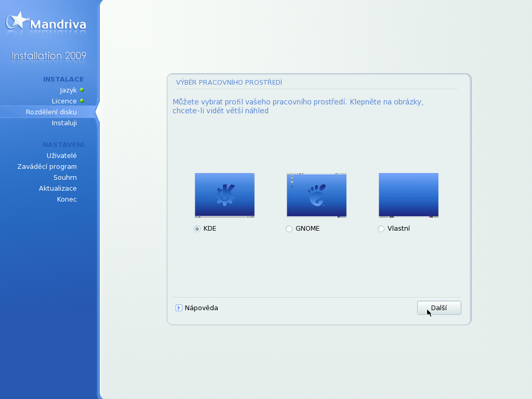Click the 'Můžete vybrat profil' instruction text
532x399 pixels.
click(298, 106)
